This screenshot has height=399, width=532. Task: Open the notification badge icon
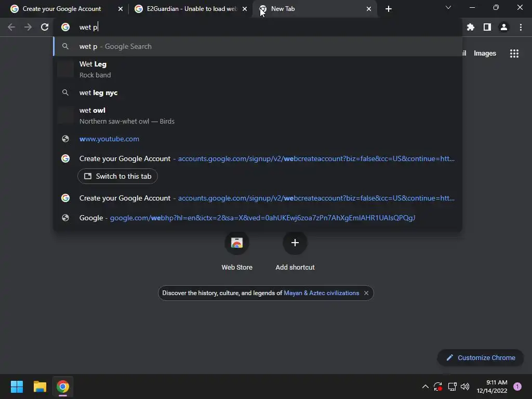[x=517, y=387]
